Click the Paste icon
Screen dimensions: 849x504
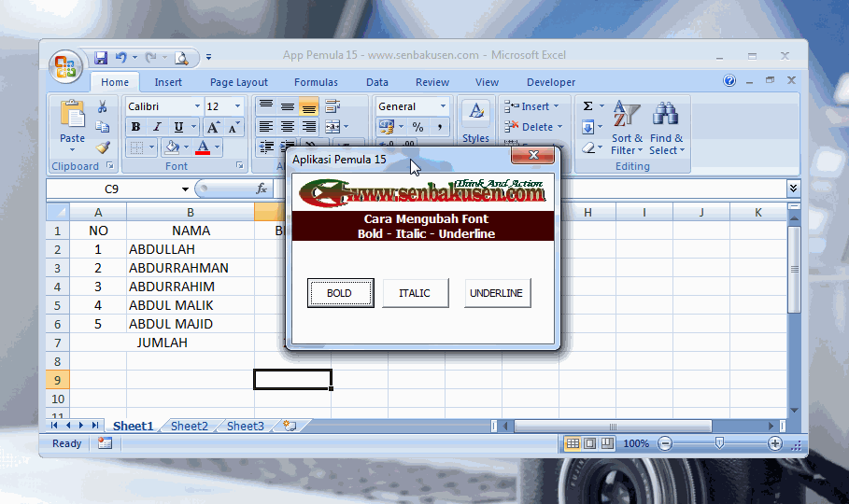point(73,115)
